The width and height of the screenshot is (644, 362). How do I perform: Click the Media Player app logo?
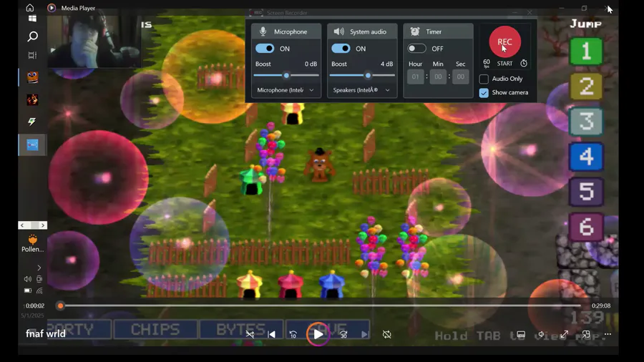pyautogui.click(x=52, y=8)
